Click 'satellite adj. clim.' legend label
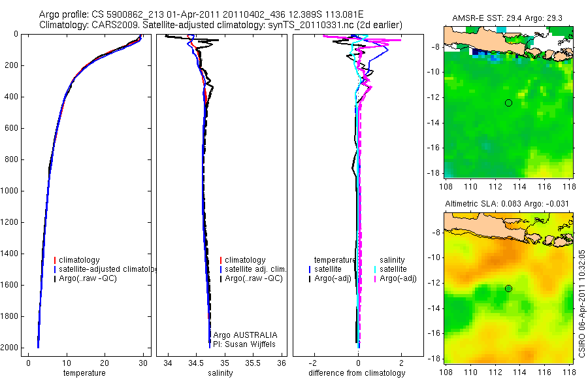This screenshot has height=379, width=588. pos(255,269)
